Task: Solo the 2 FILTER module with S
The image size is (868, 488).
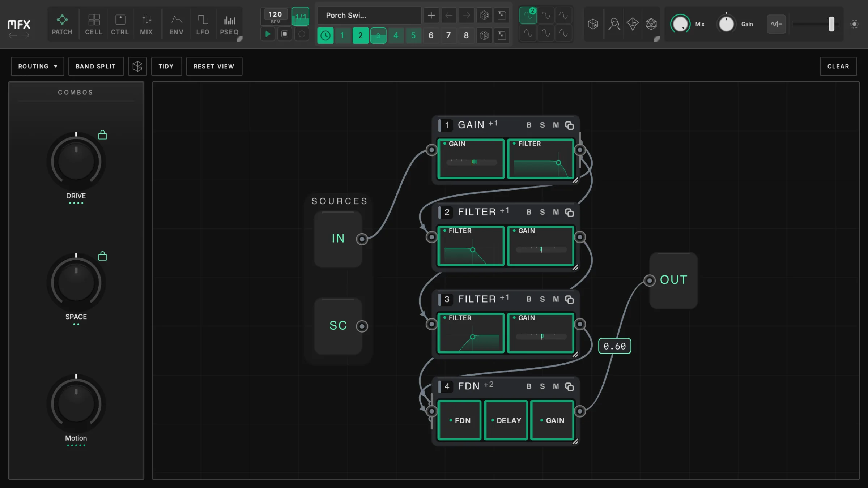Action: tap(542, 212)
